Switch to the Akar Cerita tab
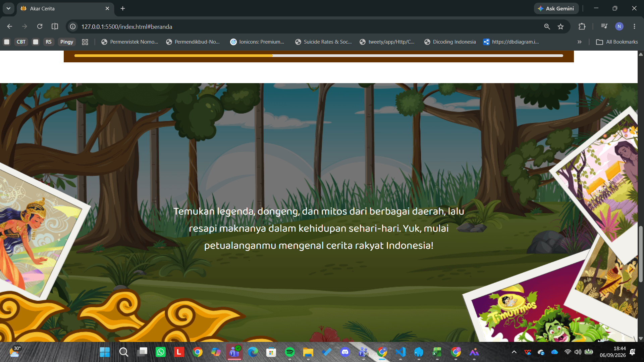644x362 pixels. (65, 8)
